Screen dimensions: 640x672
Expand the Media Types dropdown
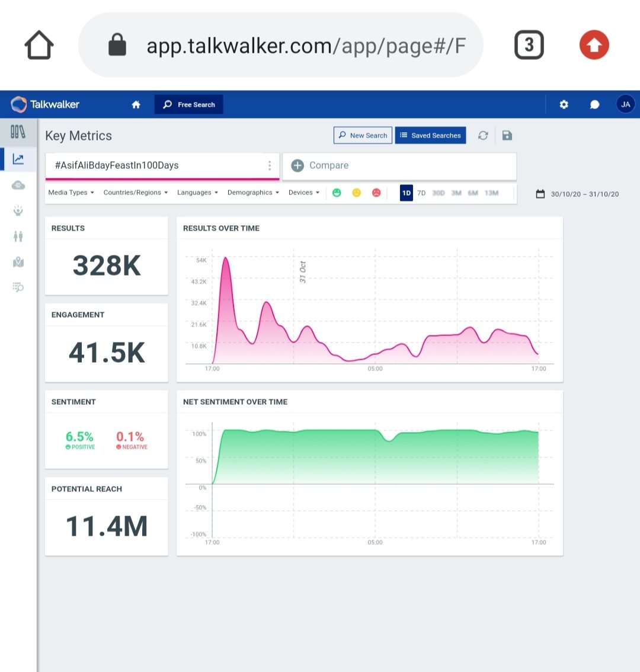click(x=71, y=193)
